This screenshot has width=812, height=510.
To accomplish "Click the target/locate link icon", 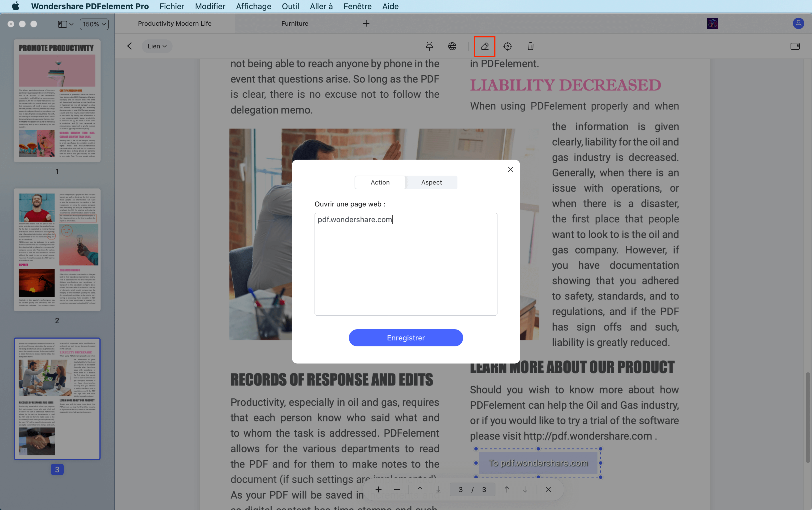I will (x=507, y=46).
